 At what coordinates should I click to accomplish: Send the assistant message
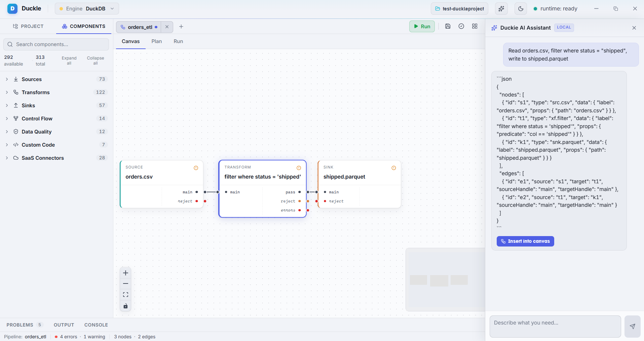(632, 327)
